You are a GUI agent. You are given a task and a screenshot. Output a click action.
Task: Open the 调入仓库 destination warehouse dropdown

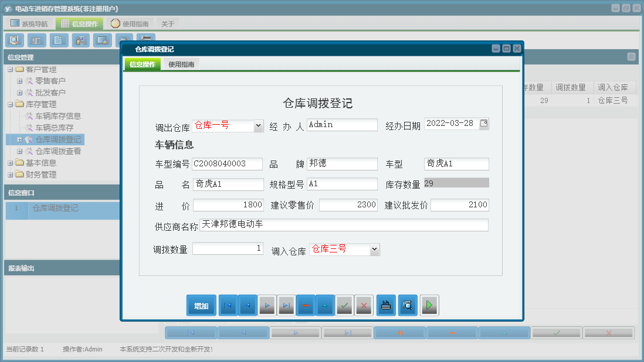click(374, 249)
